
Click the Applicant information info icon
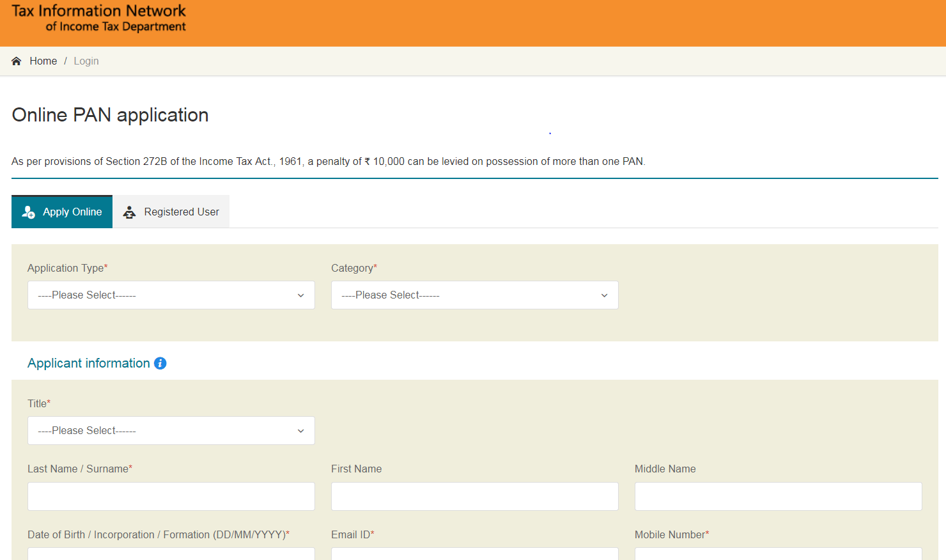click(160, 363)
